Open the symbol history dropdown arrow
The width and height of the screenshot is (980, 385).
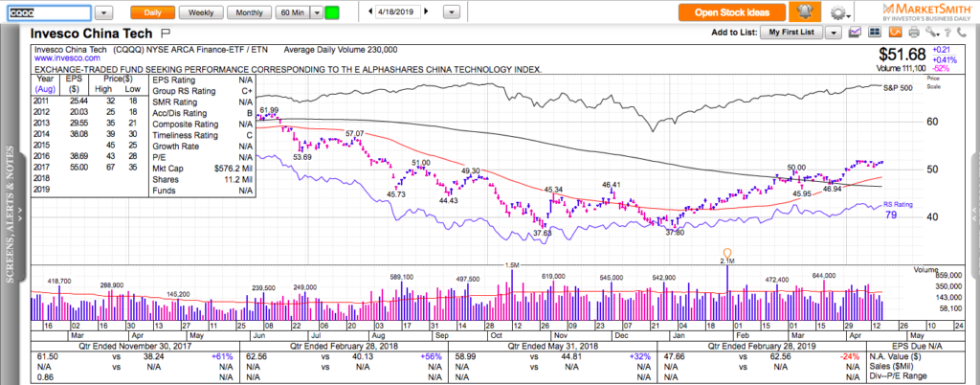[x=103, y=11]
